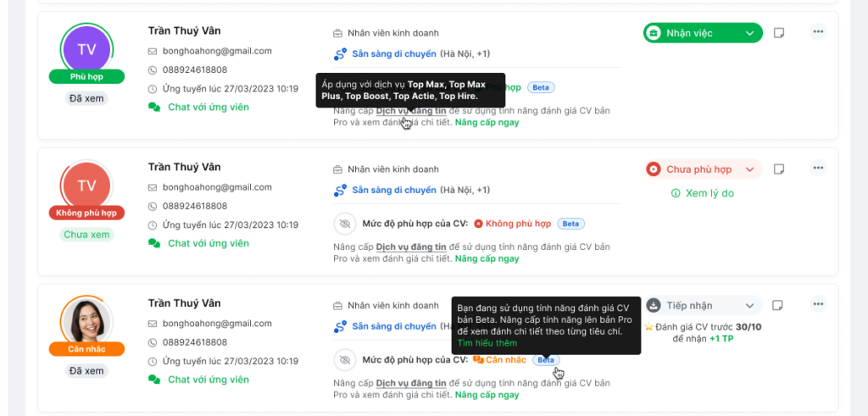
Task: Click the green Phù hợp avatar badge
Action: click(x=86, y=76)
